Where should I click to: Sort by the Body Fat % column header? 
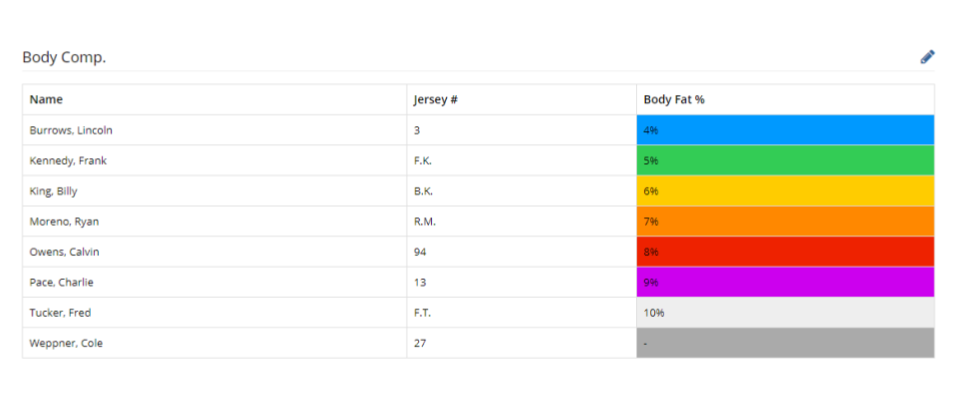point(675,100)
